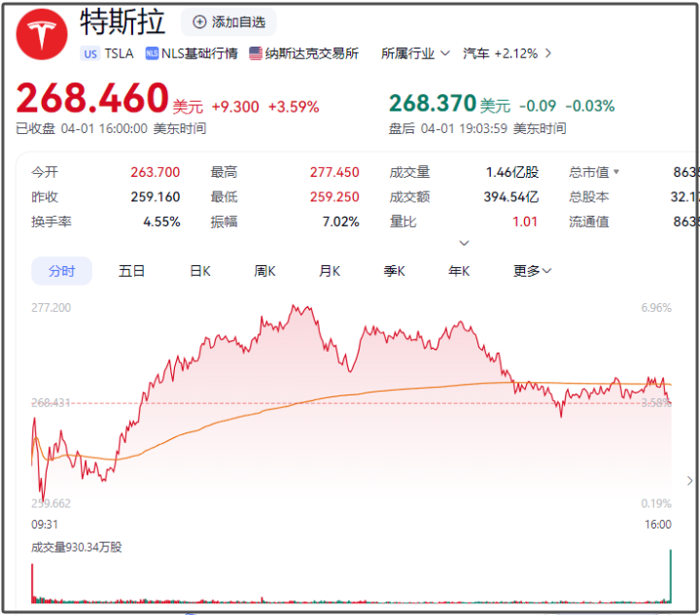Click the US market tag icon
This screenshot has height=615, width=700.
pyautogui.click(x=90, y=53)
